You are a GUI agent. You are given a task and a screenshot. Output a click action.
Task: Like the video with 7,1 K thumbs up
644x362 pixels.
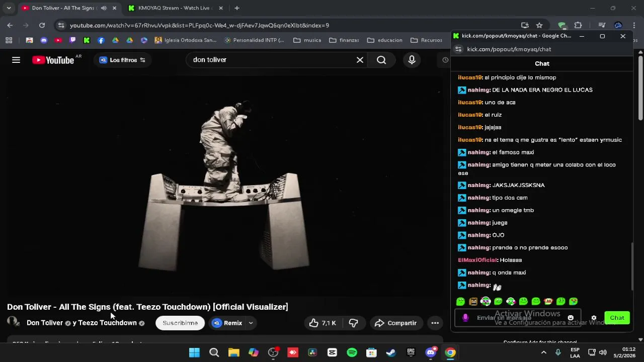pos(323,323)
